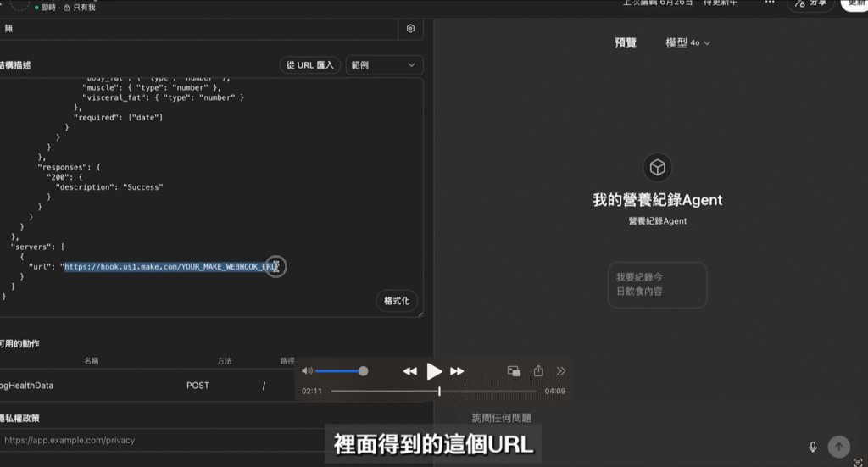Click the double-chevron more options icon

[x=561, y=371]
